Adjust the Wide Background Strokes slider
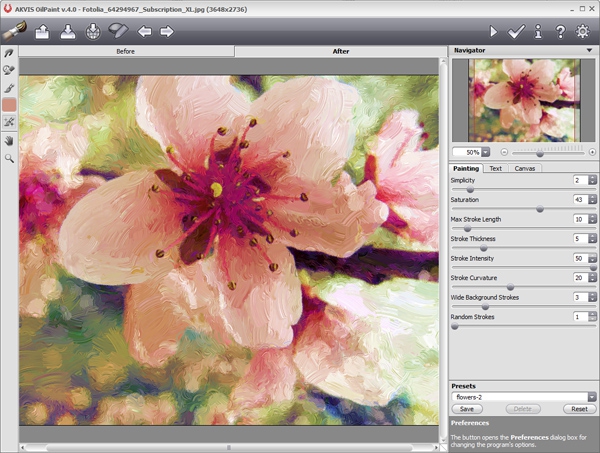Screen dimensions: 600x453 [x=485, y=306]
